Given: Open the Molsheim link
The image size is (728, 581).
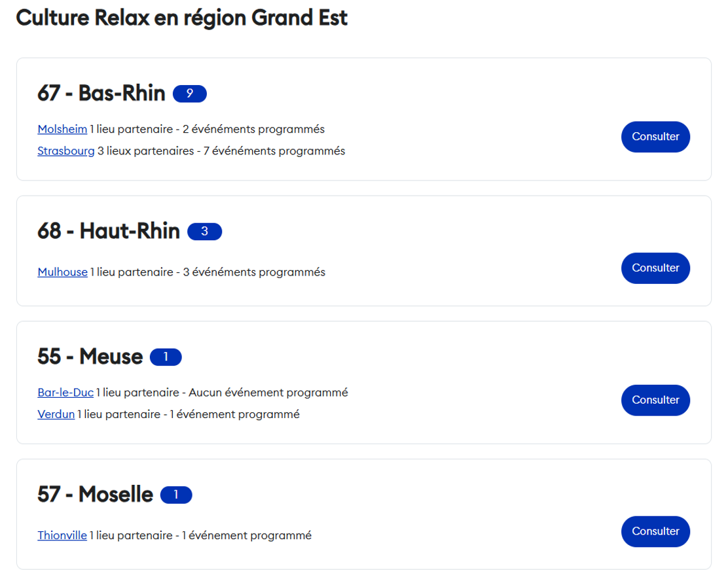Looking at the screenshot, I should 62,130.
